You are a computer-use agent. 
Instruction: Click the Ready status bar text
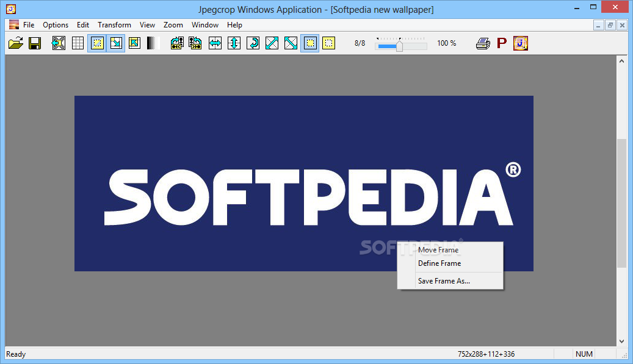point(16,354)
